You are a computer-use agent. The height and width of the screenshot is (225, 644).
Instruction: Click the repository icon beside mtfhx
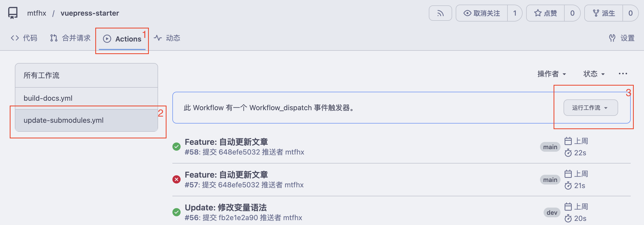point(13,13)
